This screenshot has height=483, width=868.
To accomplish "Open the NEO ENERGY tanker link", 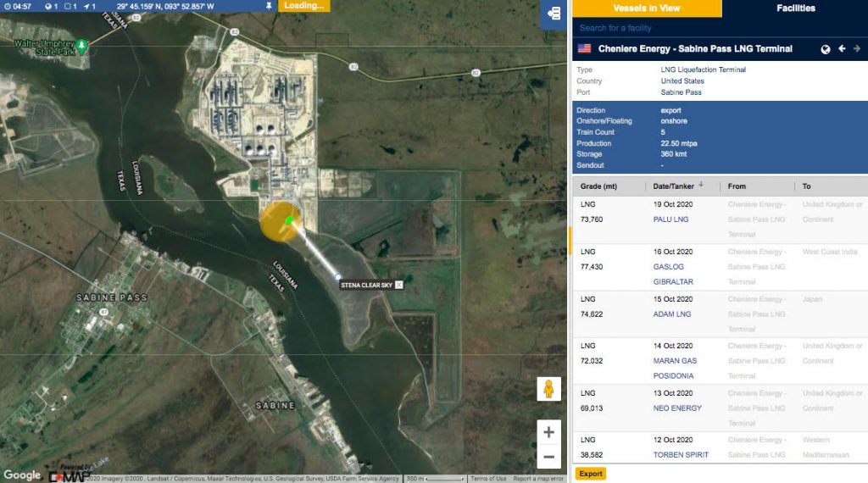I will [677, 408].
